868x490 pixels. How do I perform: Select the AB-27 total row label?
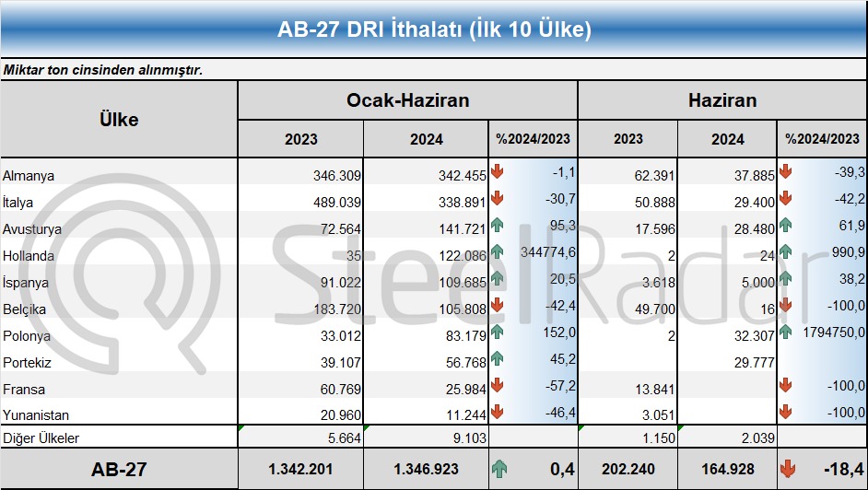tap(119, 469)
